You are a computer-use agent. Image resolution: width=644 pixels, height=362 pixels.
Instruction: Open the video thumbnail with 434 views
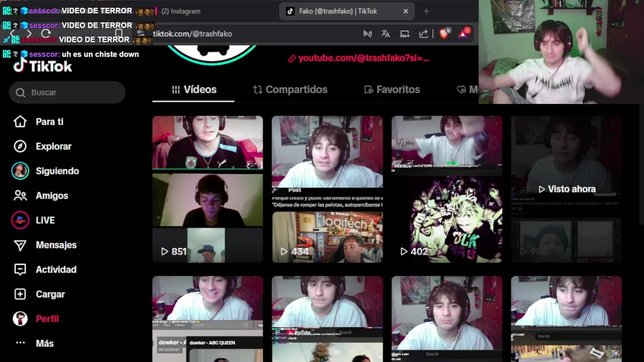click(328, 189)
